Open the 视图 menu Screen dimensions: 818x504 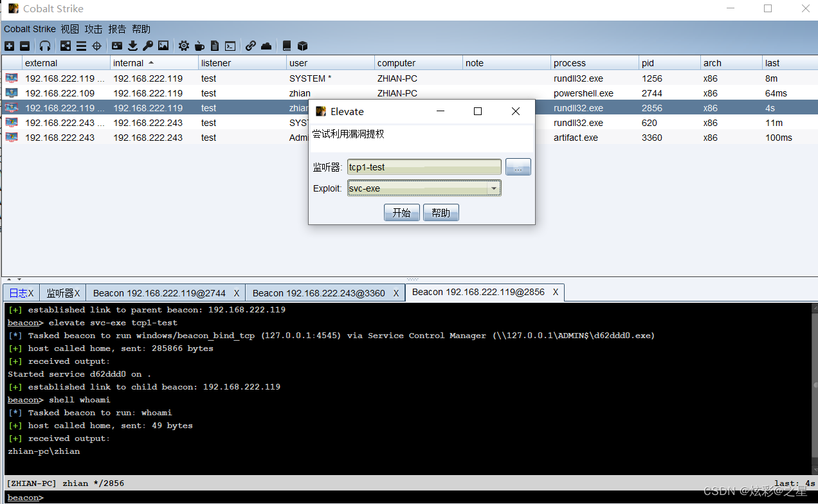70,29
